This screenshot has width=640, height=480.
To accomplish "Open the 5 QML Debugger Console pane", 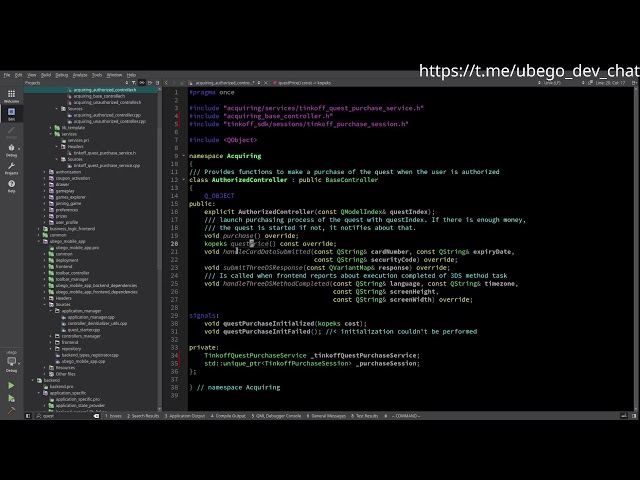I will tap(276, 416).
